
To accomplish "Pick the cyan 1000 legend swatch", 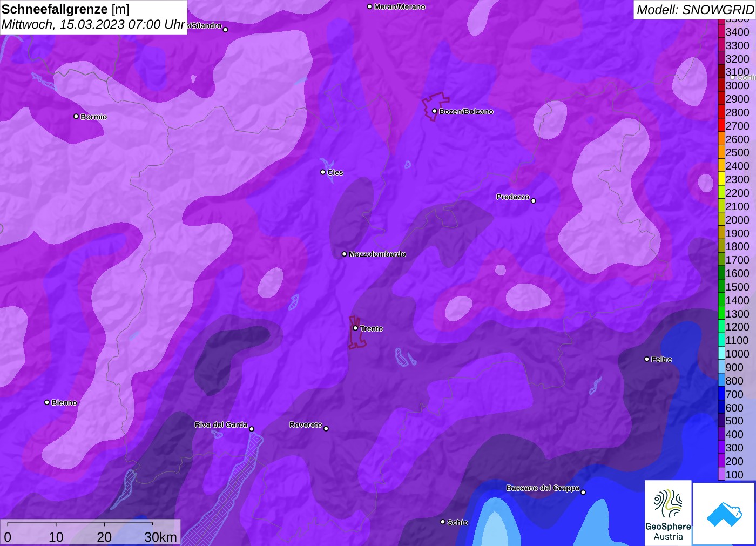I will click(721, 354).
